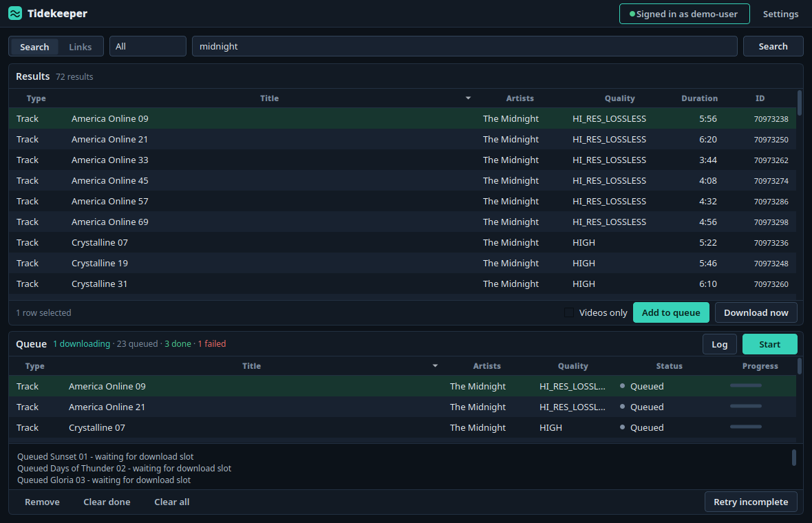Sort results by Duration column

699,98
